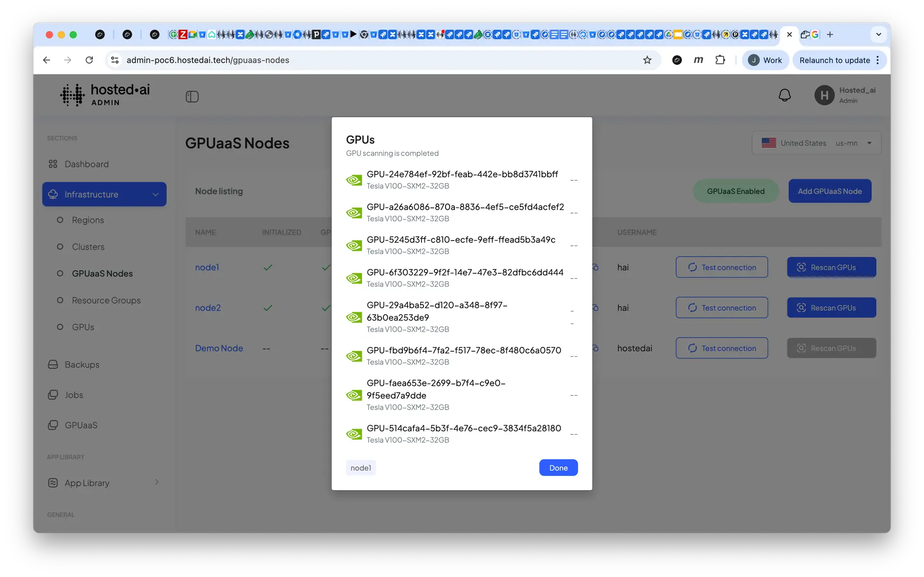
Task: Expand the App Library arrow
Action: click(156, 482)
